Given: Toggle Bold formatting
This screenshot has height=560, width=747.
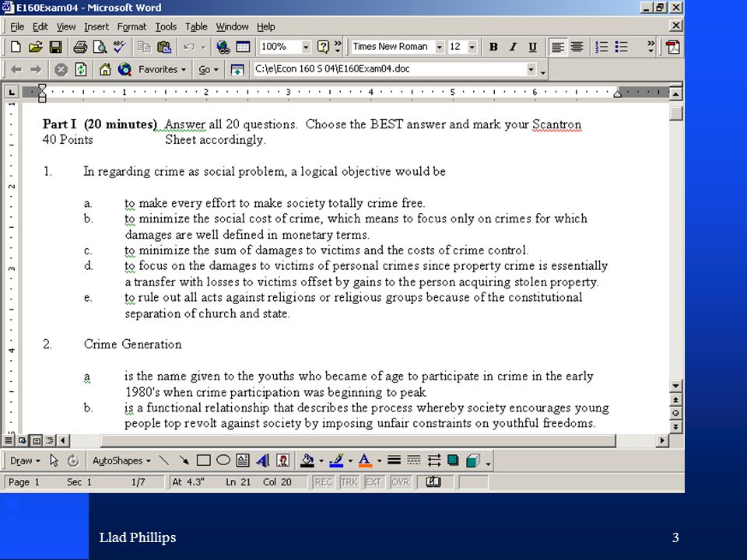Looking at the screenshot, I should coord(493,47).
